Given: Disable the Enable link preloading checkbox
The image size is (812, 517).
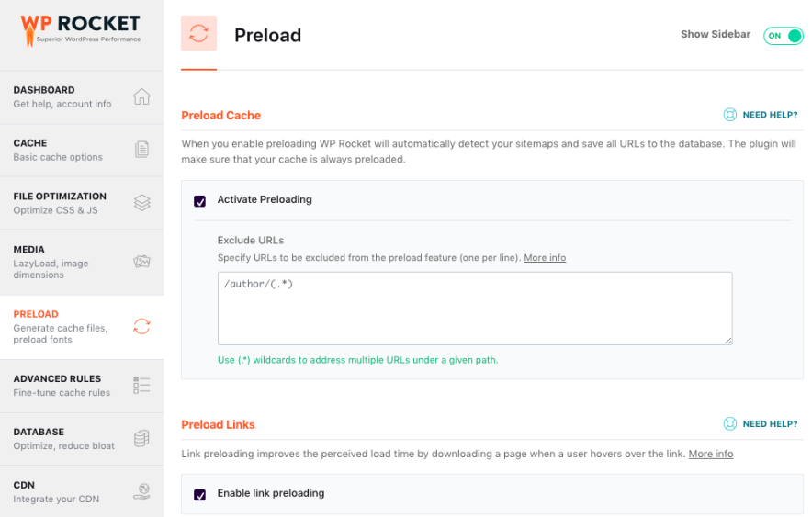Looking at the screenshot, I should [x=199, y=495].
